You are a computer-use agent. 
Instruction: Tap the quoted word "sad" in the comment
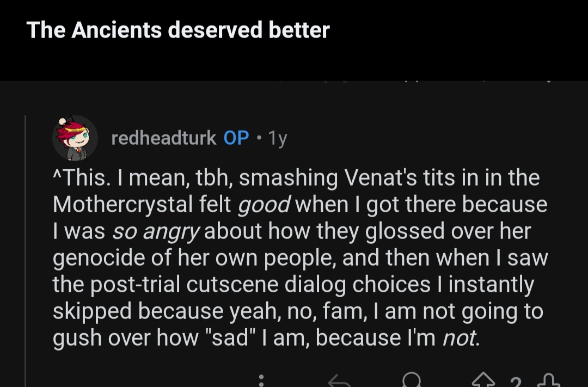click(230, 337)
